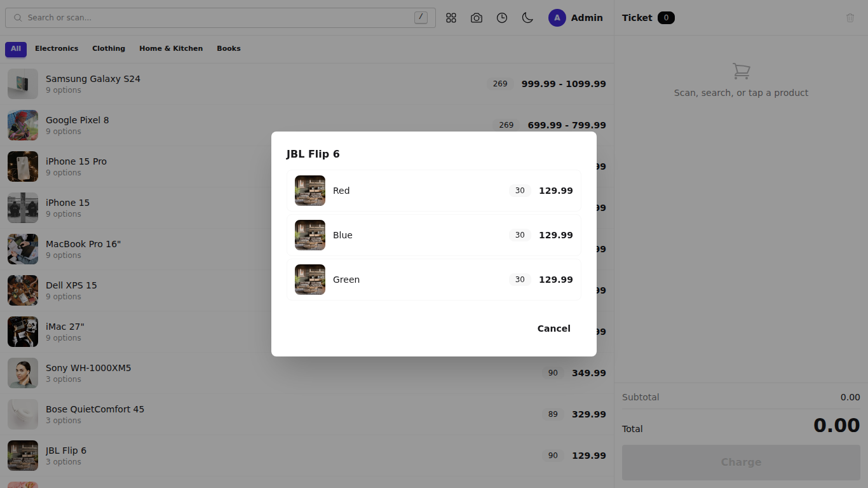Select Dell XPS 15 product name

(71, 285)
